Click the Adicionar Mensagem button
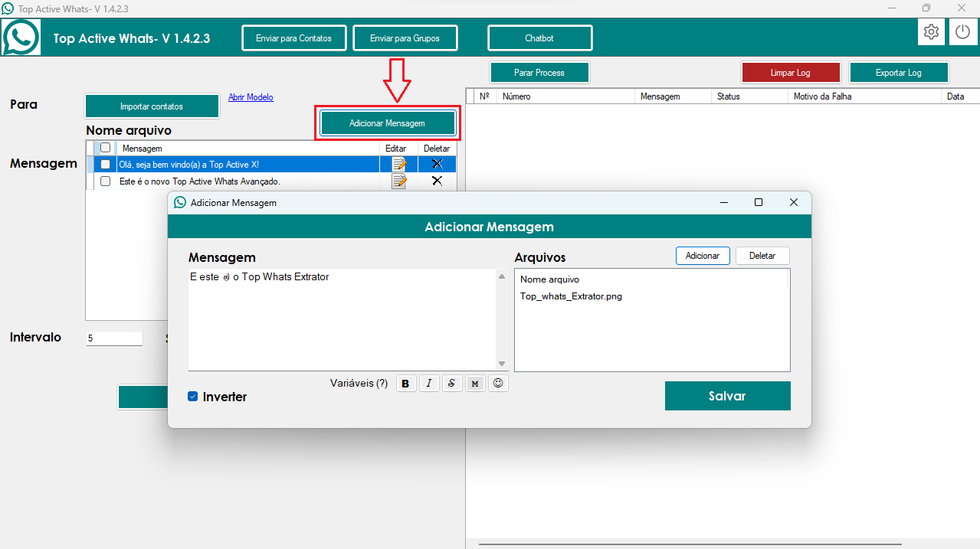Viewport: 980px width, 549px height. tap(387, 123)
